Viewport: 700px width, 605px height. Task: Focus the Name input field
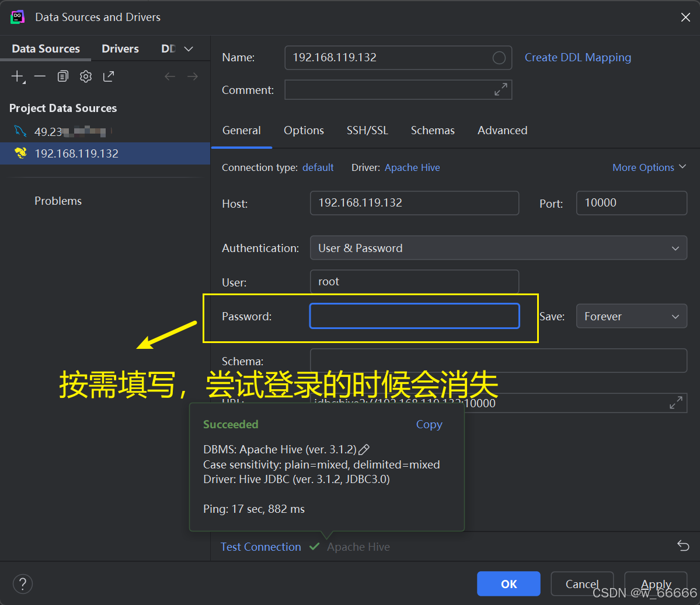(x=398, y=58)
